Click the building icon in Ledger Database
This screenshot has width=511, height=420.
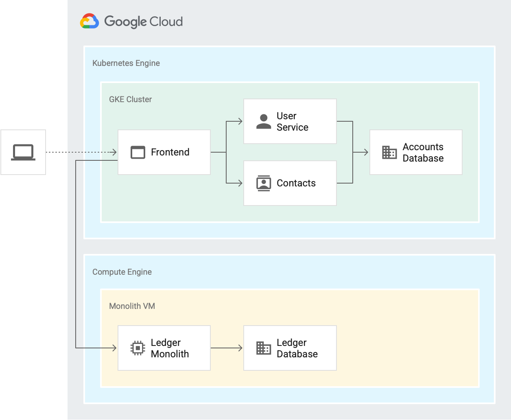point(264,348)
